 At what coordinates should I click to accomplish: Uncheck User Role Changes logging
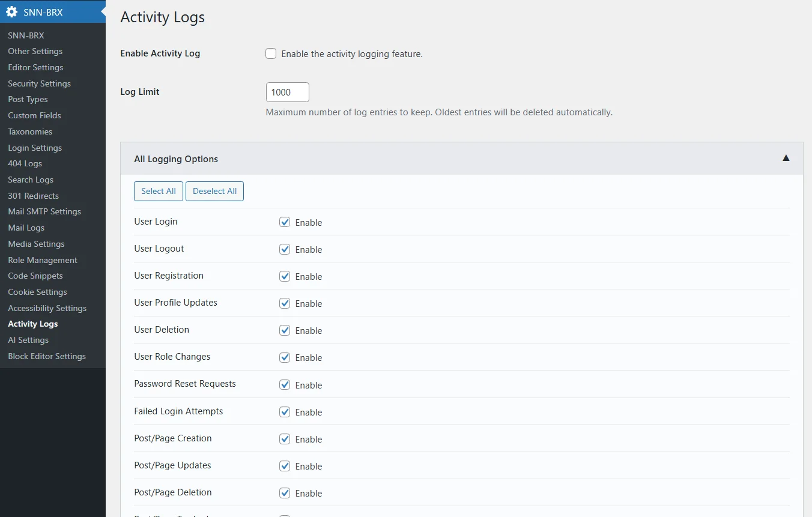coord(285,357)
